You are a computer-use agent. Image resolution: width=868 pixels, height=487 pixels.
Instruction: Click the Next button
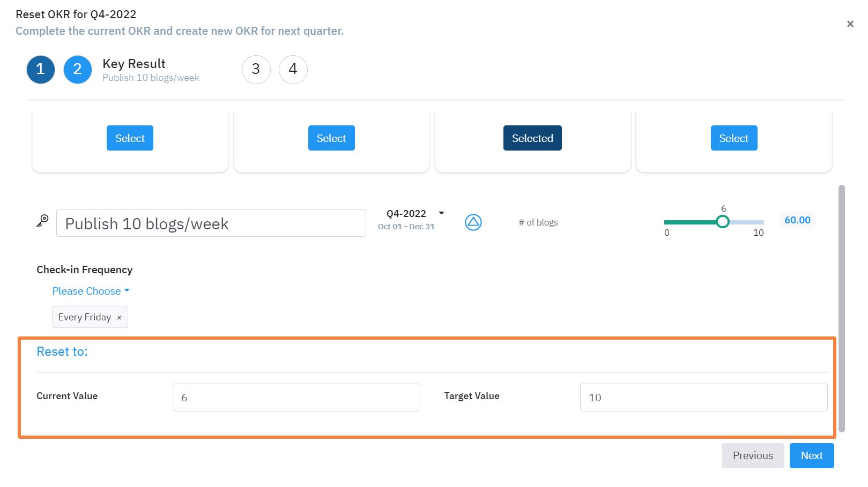tap(811, 456)
